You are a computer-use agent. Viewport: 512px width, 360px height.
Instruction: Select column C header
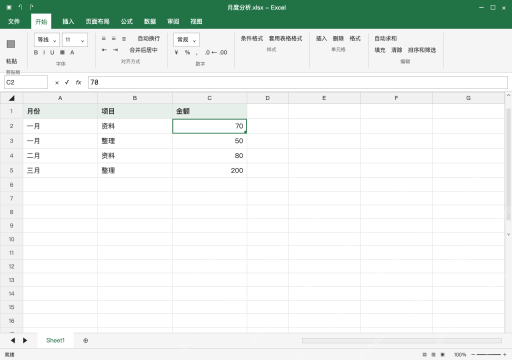pos(209,98)
